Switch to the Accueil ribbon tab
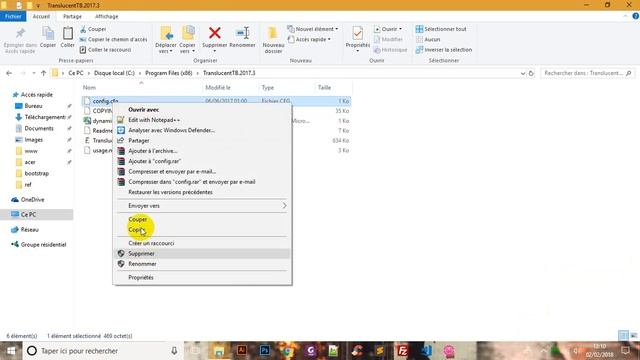The width and height of the screenshot is (640, 360). pyautogui.click(x=41, y=16)
